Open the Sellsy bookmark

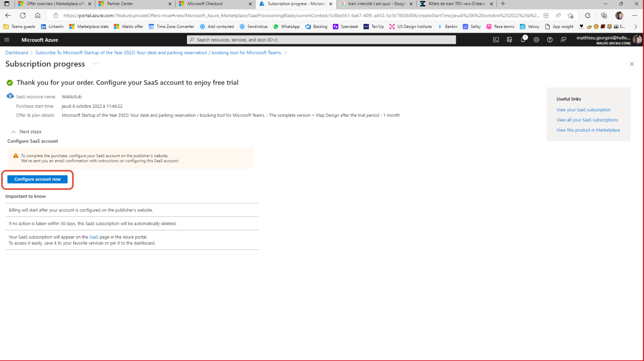(x=472, y=27)
